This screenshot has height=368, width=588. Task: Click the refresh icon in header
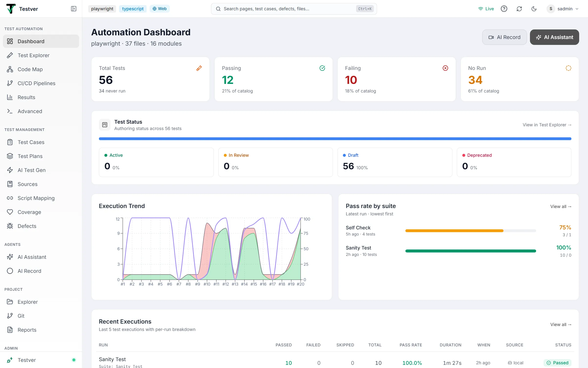(519, 9)
